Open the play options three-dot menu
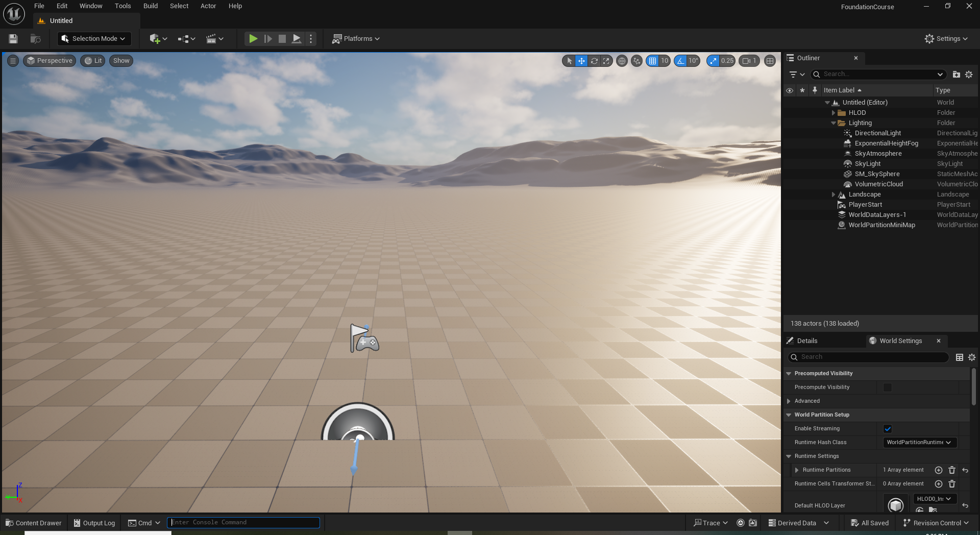This screenshot has height=535, width=980. pyautogui.click(x=311, y=39)
